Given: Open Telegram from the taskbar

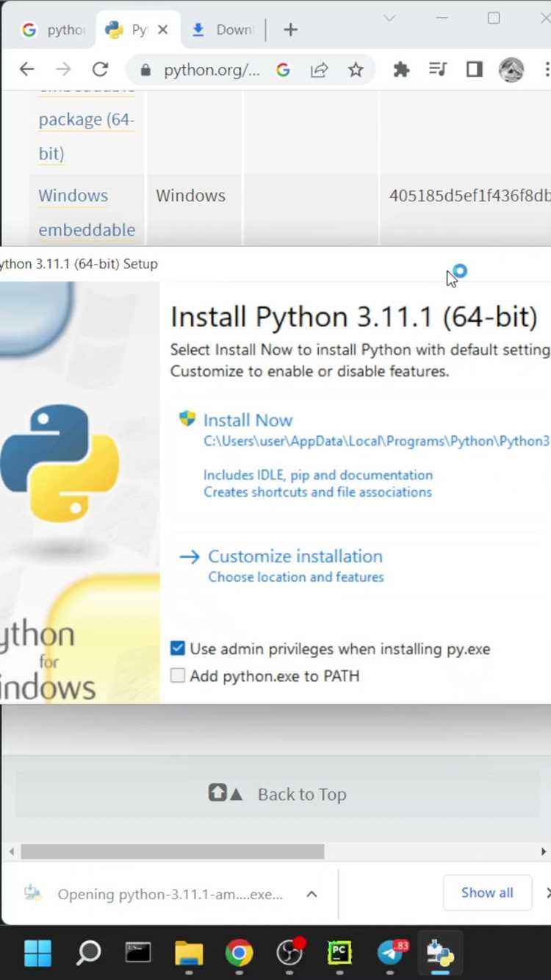Looking at the screenshot, I should point(390,953).
